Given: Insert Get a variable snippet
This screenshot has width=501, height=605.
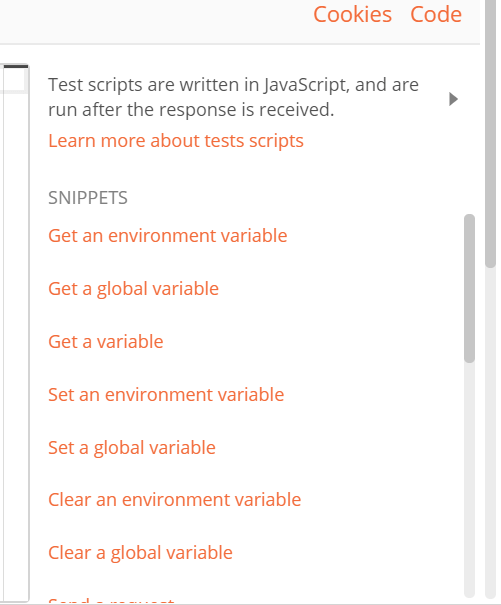Looking at the screenshot, I should 106,342.
